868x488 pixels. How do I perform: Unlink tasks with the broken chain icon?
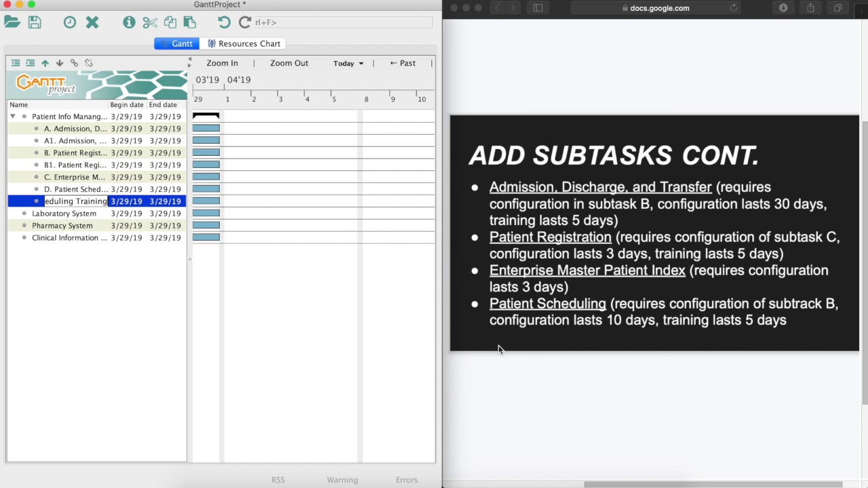click(89, 63)
